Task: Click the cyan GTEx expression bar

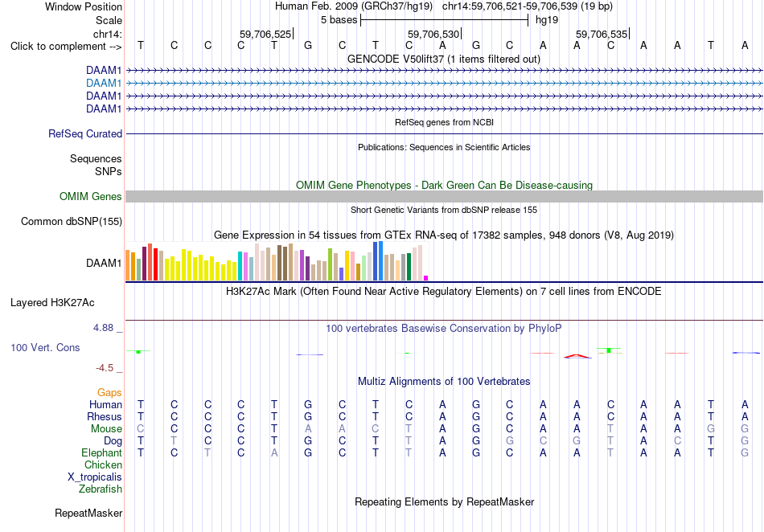Action: coord(240,266)
